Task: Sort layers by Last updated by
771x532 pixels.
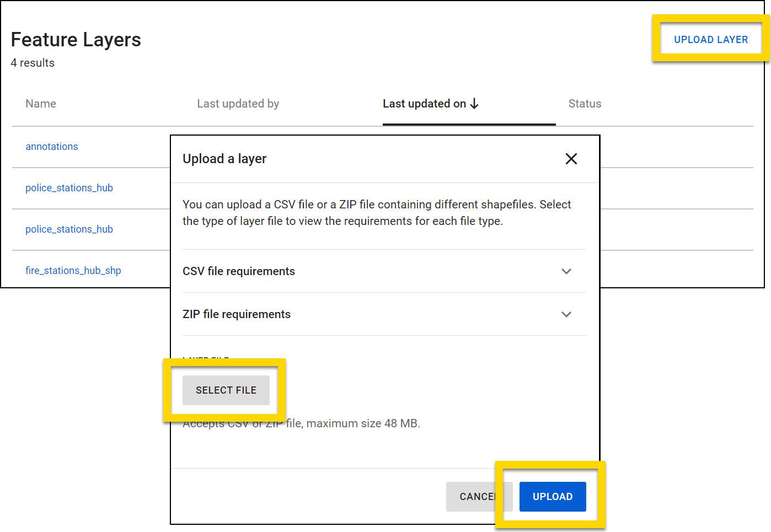Action: click(238, 104)
